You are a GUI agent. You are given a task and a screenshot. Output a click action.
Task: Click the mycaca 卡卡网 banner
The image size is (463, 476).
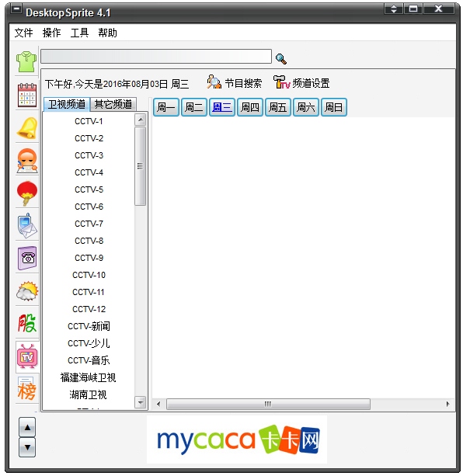(x=237, y=440)
